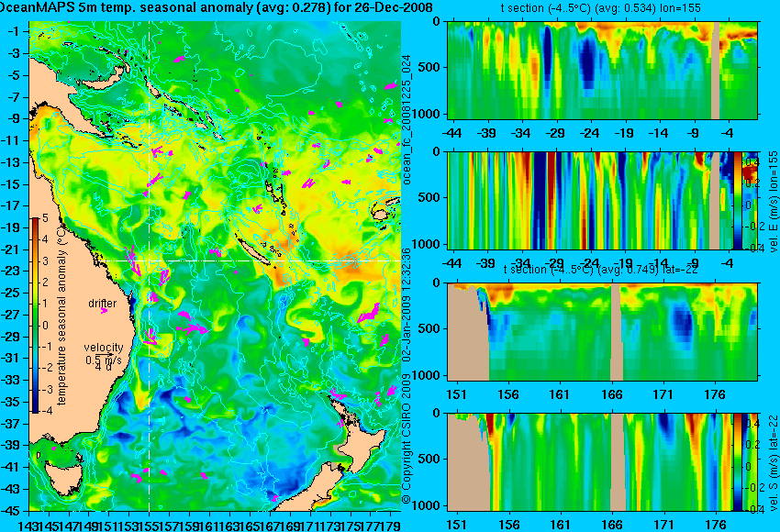Click the temperature seasonal anomaly color bar
The height and width of the screenshot is (532, 780).
tap(35, 316)
